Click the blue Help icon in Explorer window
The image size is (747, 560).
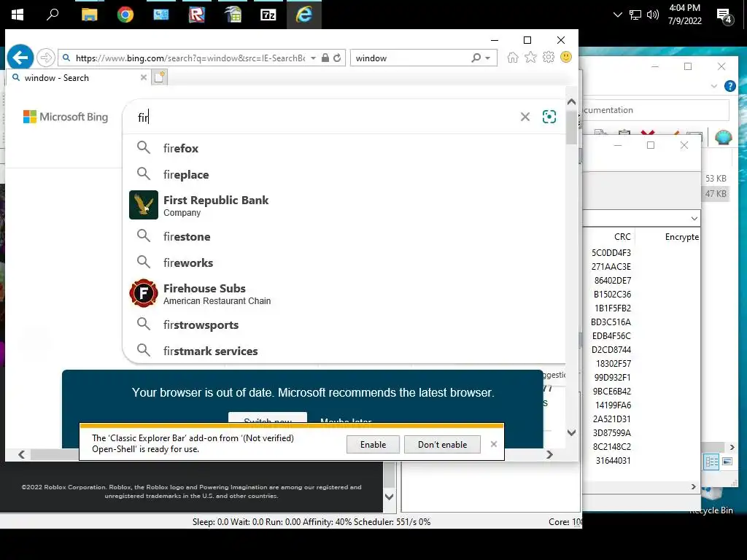[729, 86]
